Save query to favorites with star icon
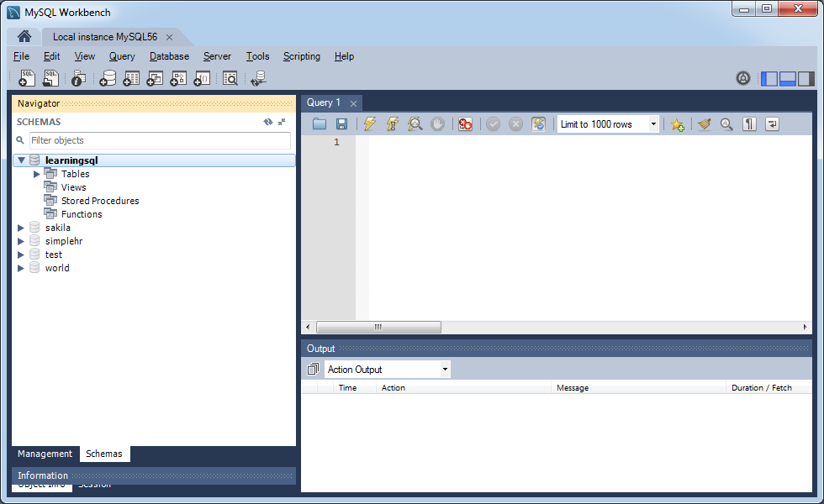Viewport: 824px width, 504px height. coord(677,124)
